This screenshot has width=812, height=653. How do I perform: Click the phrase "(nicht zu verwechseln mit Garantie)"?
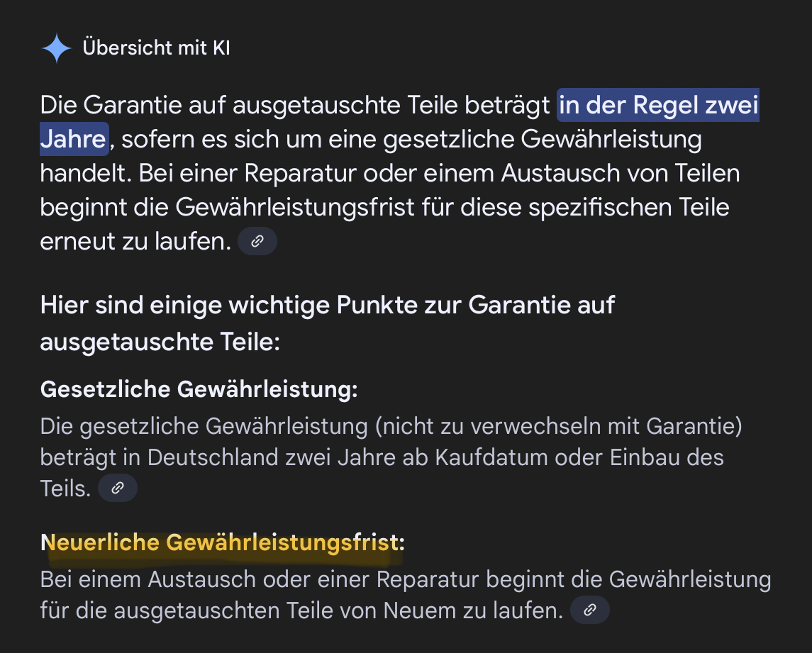[x=559, y=427]
